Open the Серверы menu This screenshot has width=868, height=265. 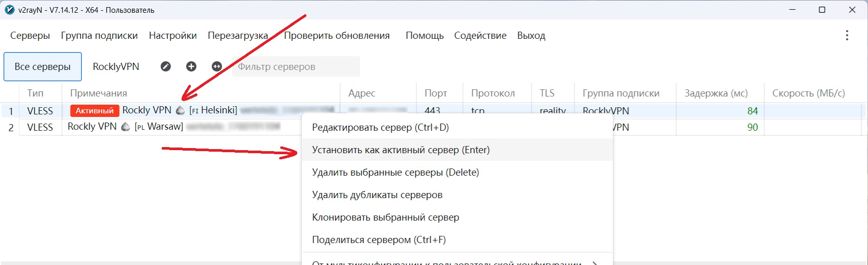[x=30, y=36]
